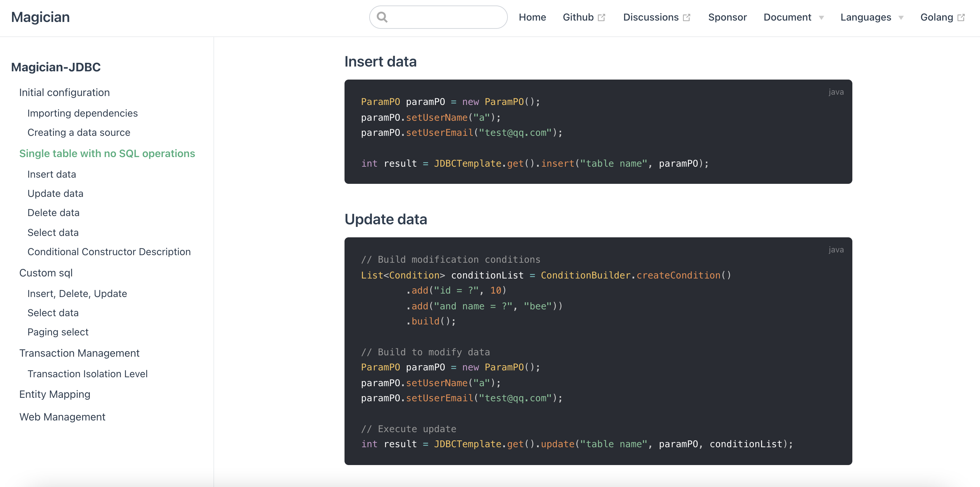Expand the Languages dropdown arrow
The width and height of the screenshot is (980, 487).
pyautogui.click(x=901, y=18)
